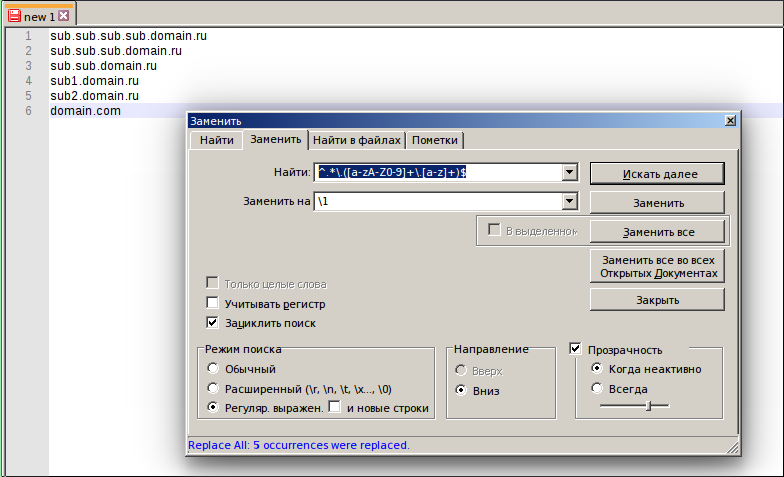Image resolution: width=784 pixels, height=477 pixels.
Task: Select Когда неактивно transparency option
Action: (597, 368)
